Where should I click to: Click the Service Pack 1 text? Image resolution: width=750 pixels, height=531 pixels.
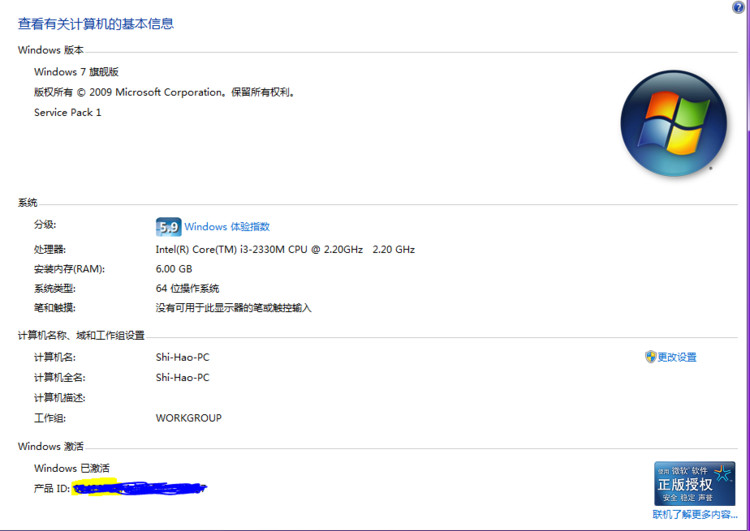coord(67,113)
